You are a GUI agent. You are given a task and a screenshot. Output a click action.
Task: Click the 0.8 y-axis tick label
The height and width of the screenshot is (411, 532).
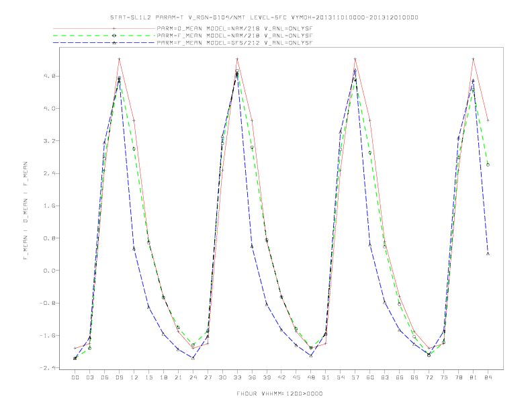tap(49, 238)
